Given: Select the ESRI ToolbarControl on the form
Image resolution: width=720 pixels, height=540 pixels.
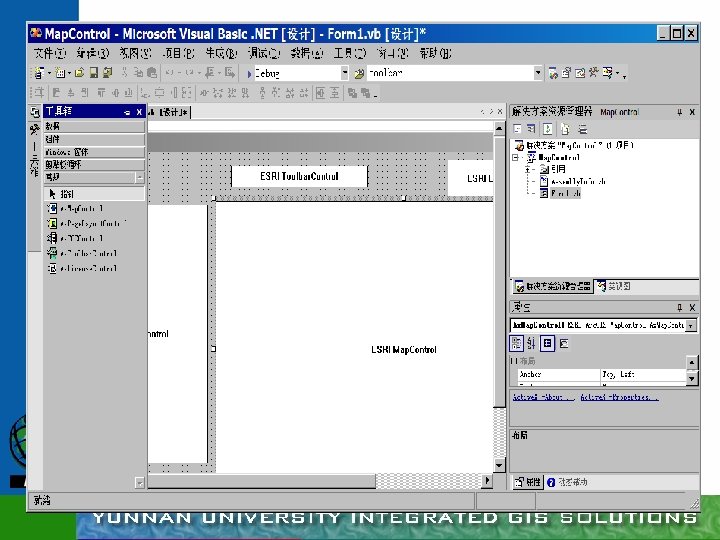Looking at the screenshot, I should pos(299,176).
